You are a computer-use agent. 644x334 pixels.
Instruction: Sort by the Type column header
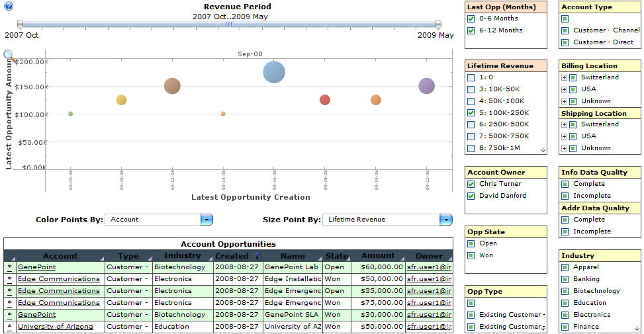pyautogui.click(x=128, y=256)
